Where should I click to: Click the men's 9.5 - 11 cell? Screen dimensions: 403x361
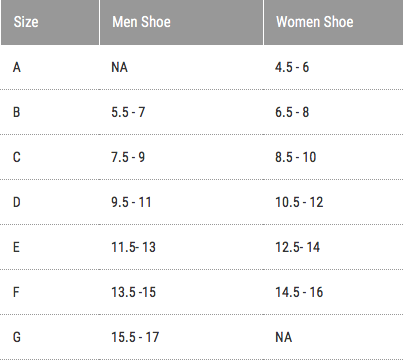click(x=131, y=202)
